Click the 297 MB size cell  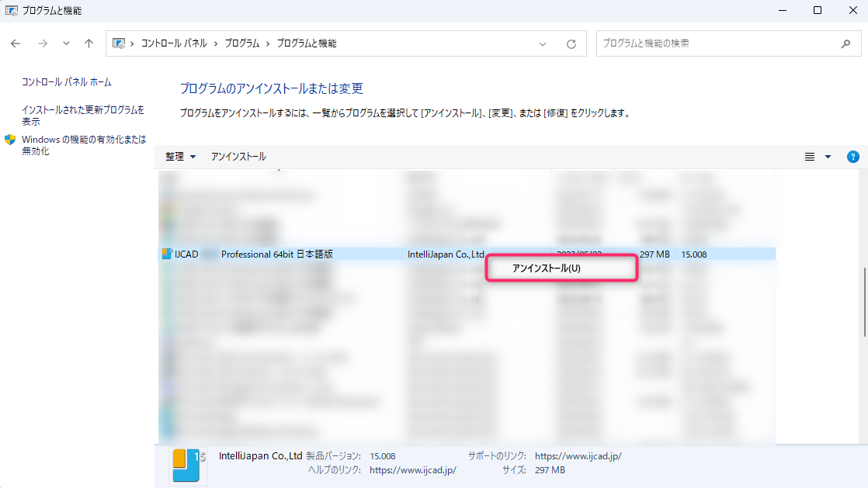click(x=654, y=254)
